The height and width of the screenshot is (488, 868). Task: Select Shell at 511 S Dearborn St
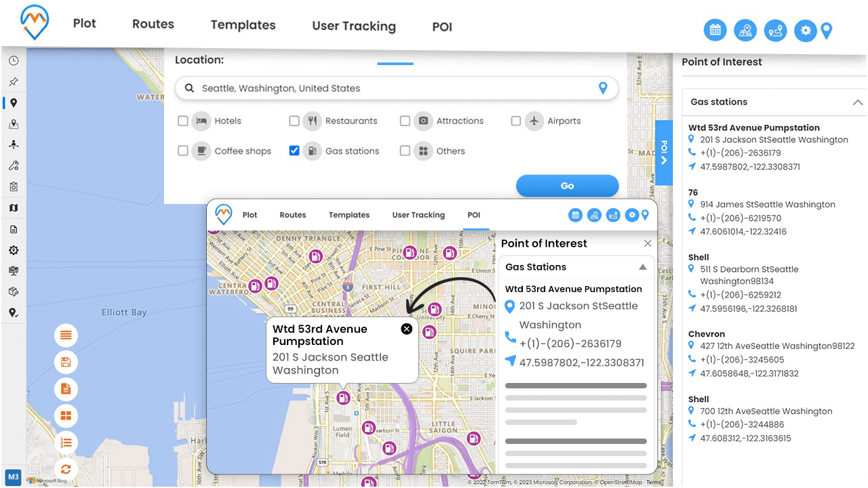point(698,258)
